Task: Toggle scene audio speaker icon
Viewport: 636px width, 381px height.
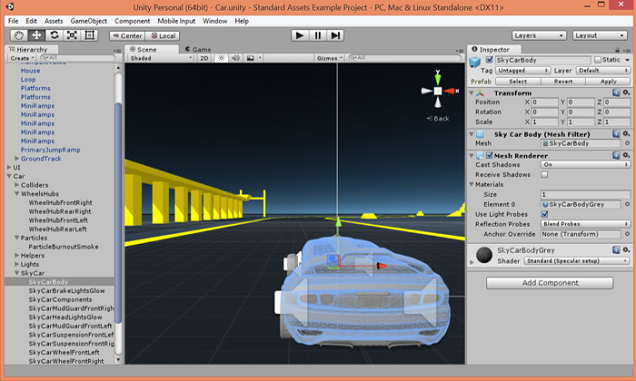Action: tap(236, 58)
